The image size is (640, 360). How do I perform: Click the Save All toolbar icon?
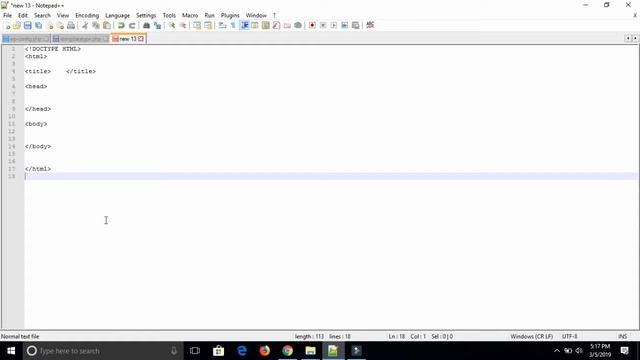[x=38, y=25]
